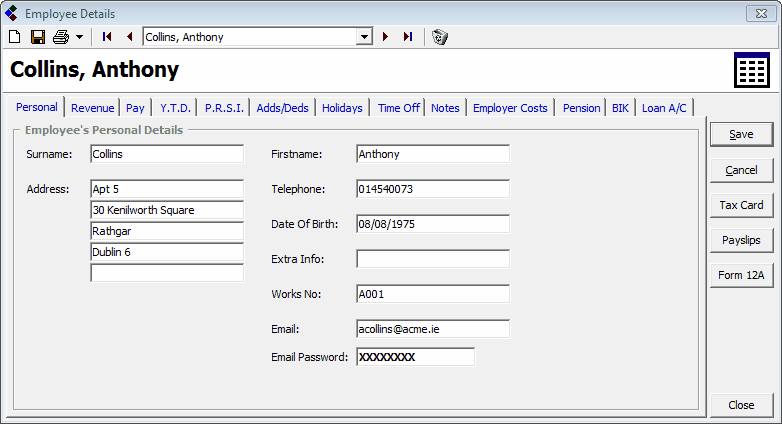Open Form 12A
The height and width of the screenshot is (424, 782).
coord(741,275)
